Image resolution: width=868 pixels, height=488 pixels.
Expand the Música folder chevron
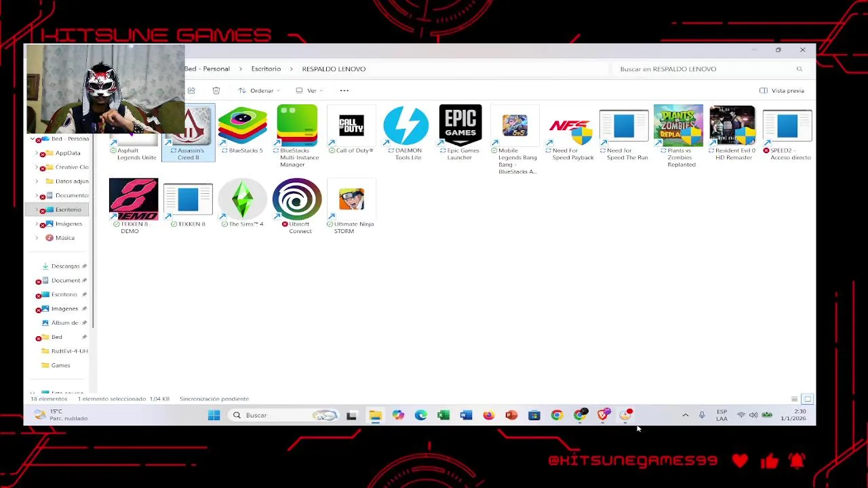pos(37,238)
